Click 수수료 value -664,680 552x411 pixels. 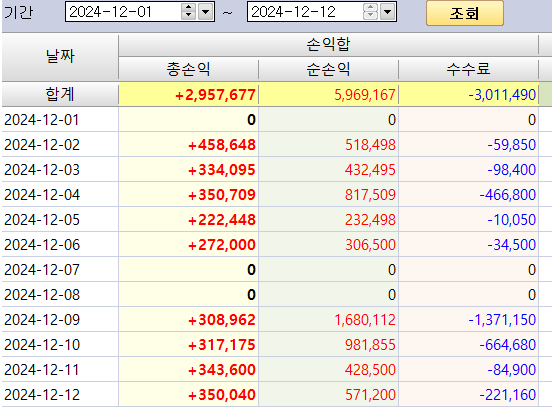tap(508, 345)
